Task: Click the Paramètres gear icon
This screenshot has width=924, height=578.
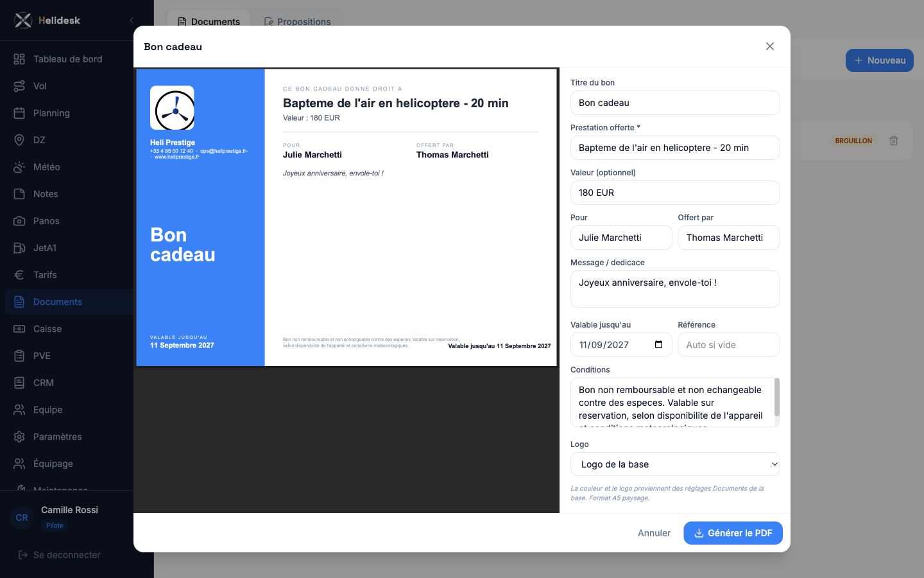Action: point(19,437)
